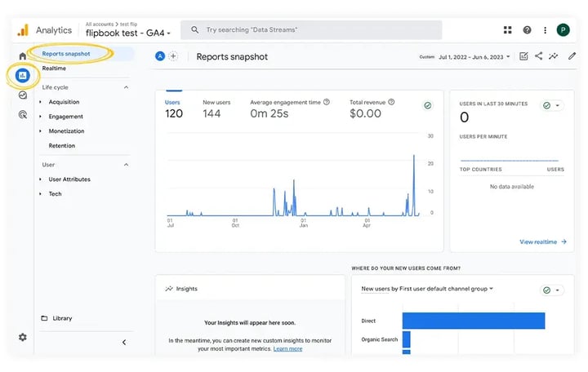Click the share report icon

(x=538, y=56)
